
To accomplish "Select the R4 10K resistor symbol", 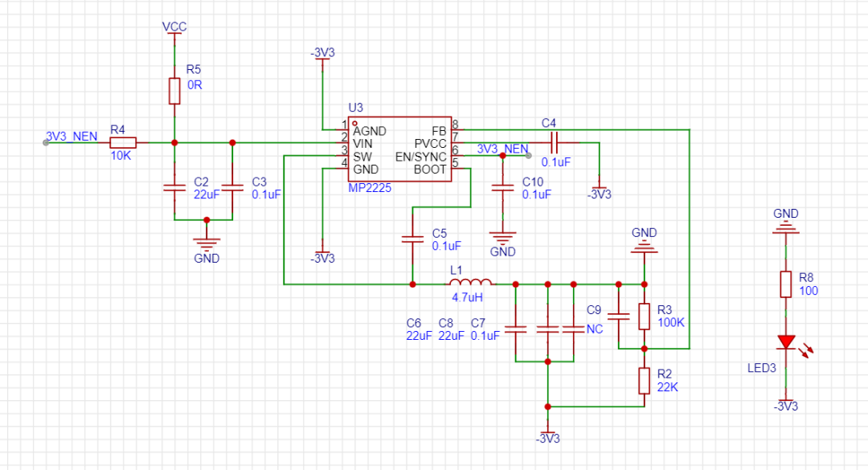I will pyautogui.click(x=123, y=143).
